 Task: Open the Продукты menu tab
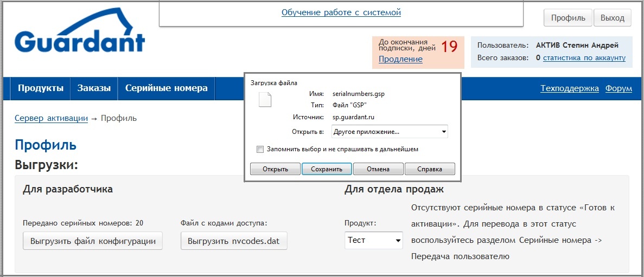tap(40, 88)
